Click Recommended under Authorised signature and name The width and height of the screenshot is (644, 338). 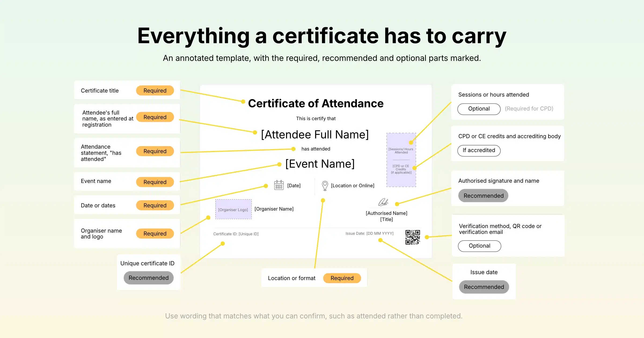[483, 196]
